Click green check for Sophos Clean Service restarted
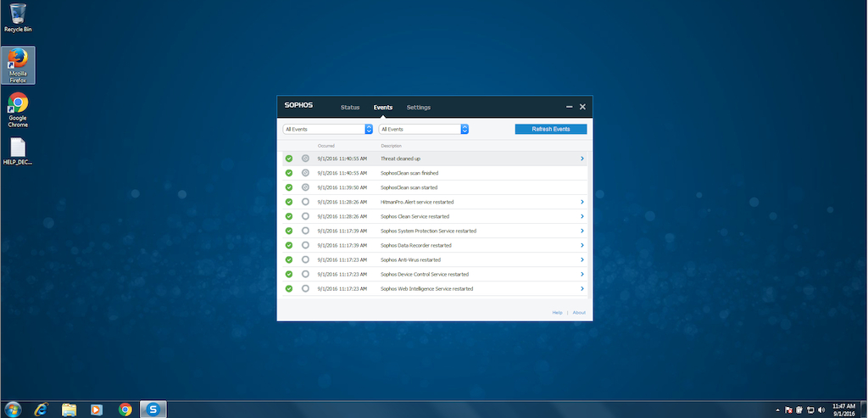Image resolution: width=868 pixels, height=418 pixels. click(x=289, y=216)
